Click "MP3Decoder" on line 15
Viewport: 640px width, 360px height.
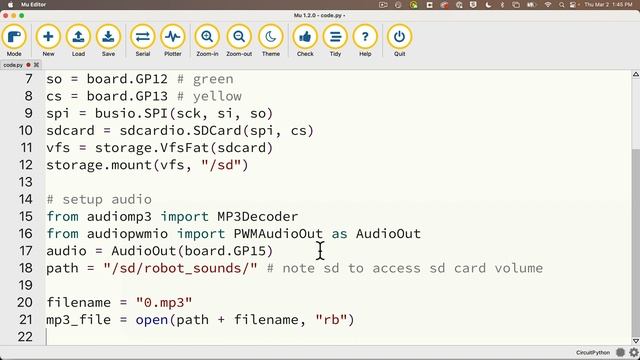pyautogui.click(x=258, y=216)
